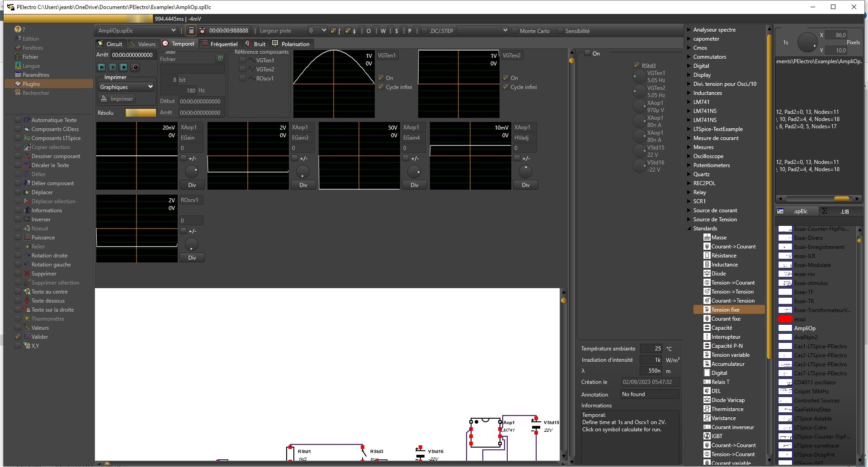Click the calculator icon in the toolbar
This screenshot has height=467, width=868.
pyautogui.click(x=191, y=31)
